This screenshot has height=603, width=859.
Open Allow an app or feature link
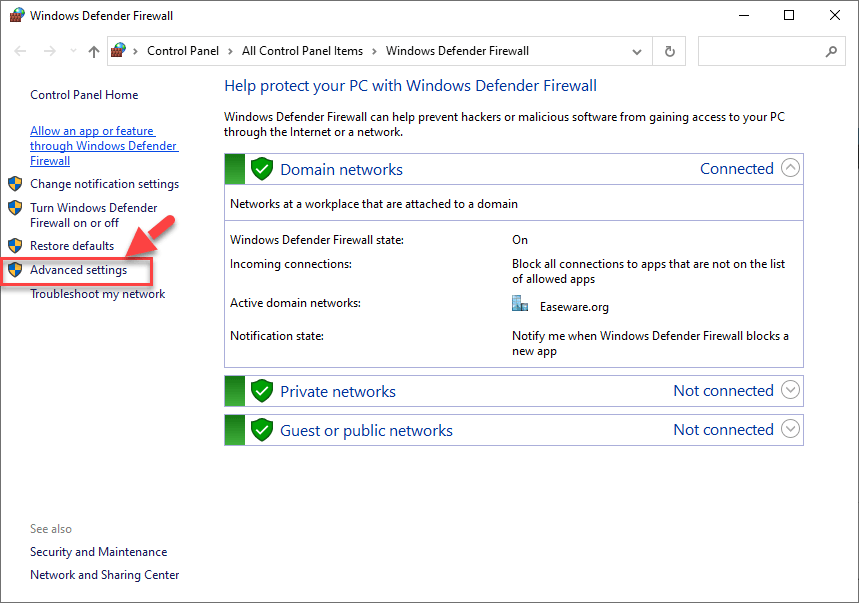(x=104, y=146)
